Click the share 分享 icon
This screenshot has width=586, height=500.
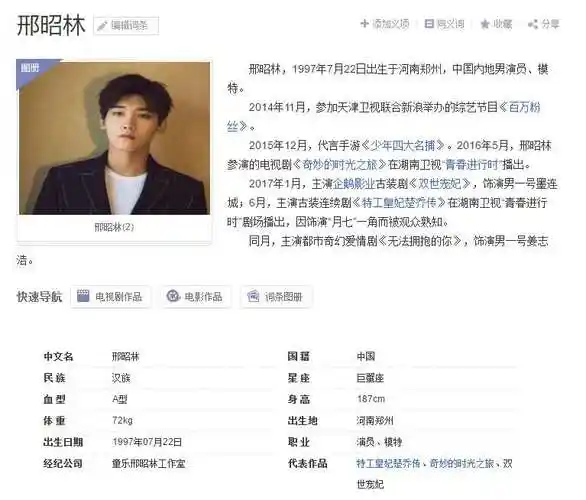[533, 24]
